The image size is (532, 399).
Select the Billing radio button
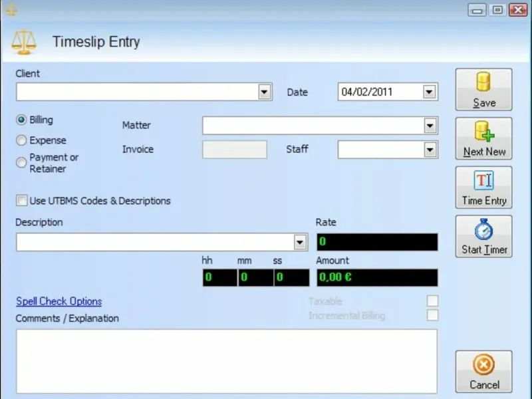21,120
